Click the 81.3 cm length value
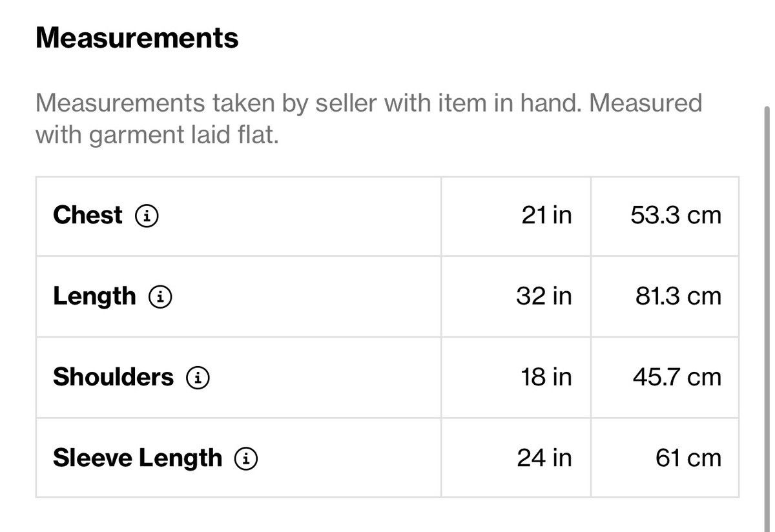This screenshot has height=532, width=775. tap(678, 296)
